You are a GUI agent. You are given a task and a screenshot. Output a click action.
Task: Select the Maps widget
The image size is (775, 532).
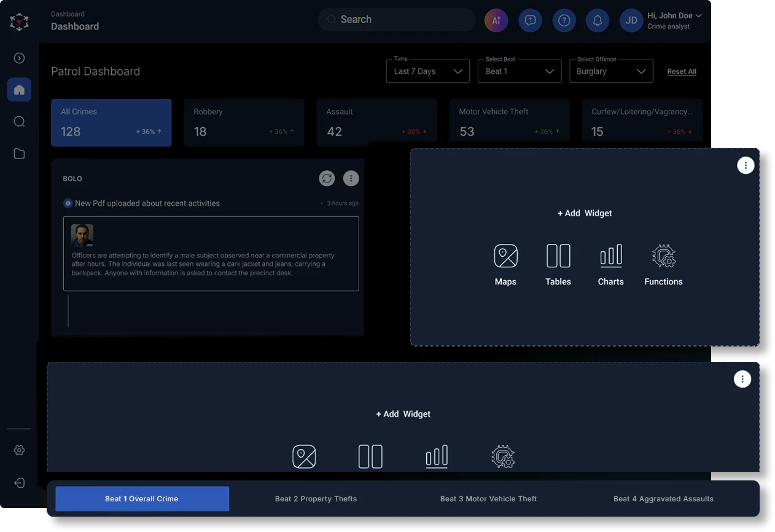[x=505, y=256]
